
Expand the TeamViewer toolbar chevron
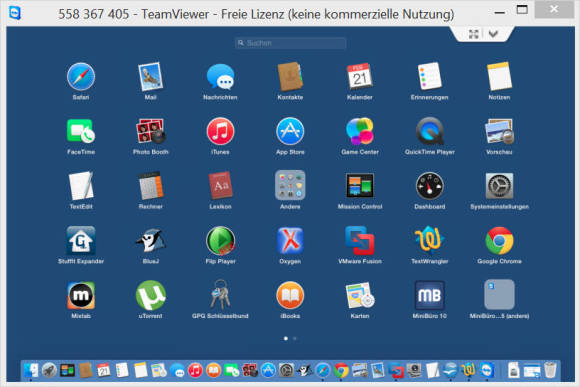pyautogui.click(x=493, y=34)
